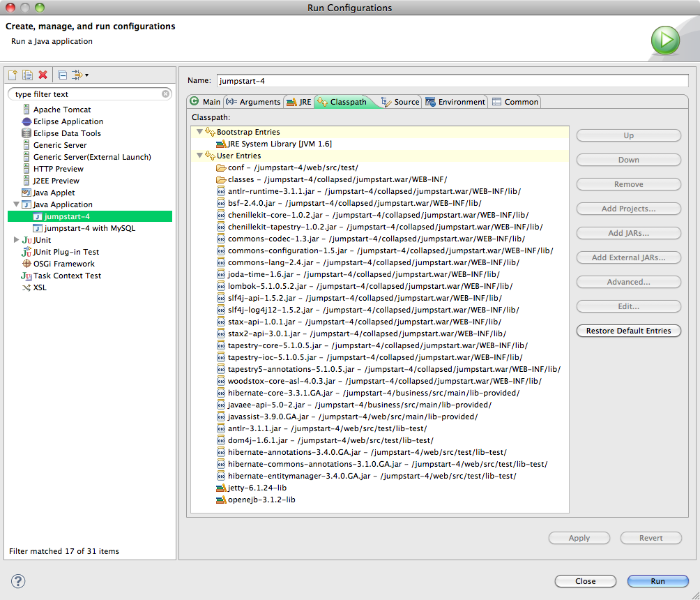
Task: Click the Edit... button
Action: pyautogui.click(x=629, y=306)
